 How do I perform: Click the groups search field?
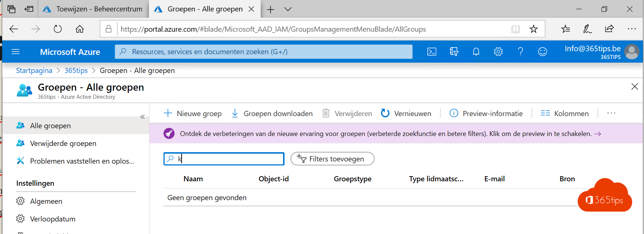point(224,159)
